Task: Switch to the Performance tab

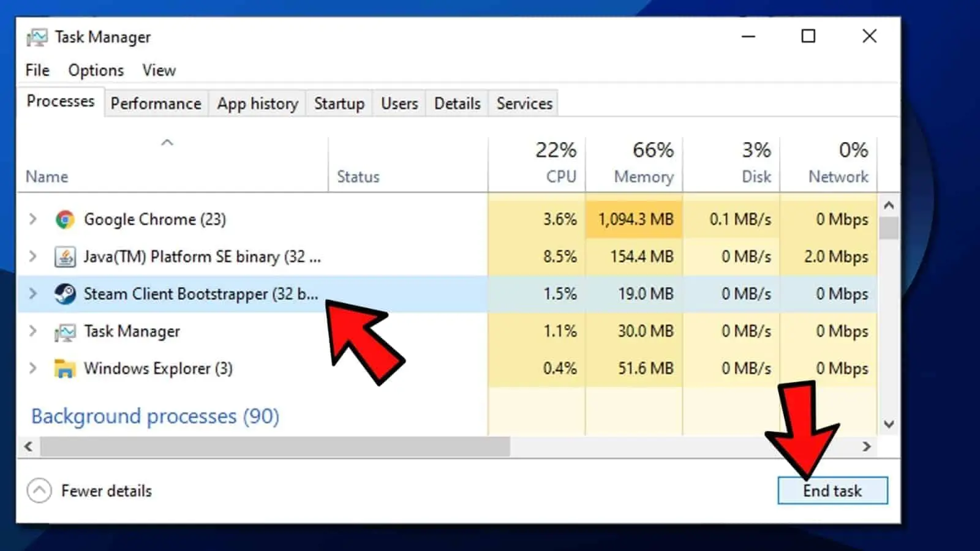Action: point(156,103)
